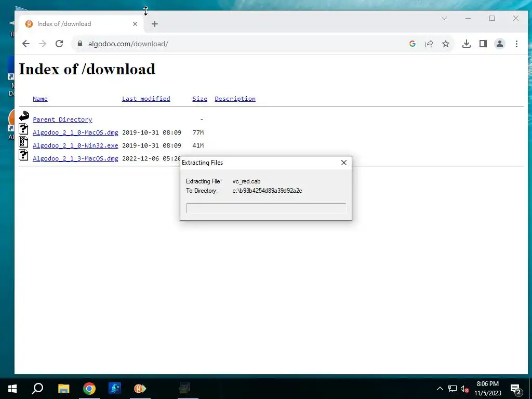The image size is (532, 399).
Task: Open Chrome downloads tray
Action: (467, 44)
